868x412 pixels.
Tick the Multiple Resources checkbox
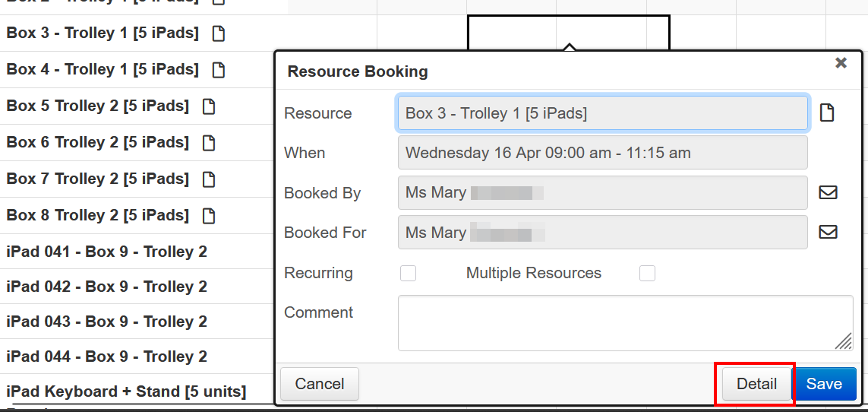point(647,273)
